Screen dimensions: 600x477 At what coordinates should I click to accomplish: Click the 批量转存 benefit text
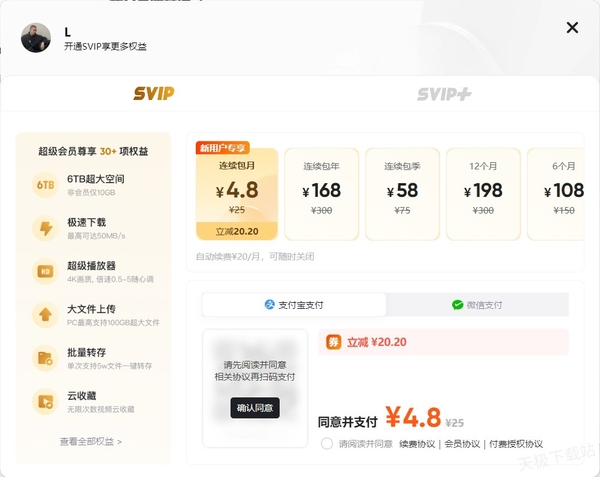coord(86,352)
